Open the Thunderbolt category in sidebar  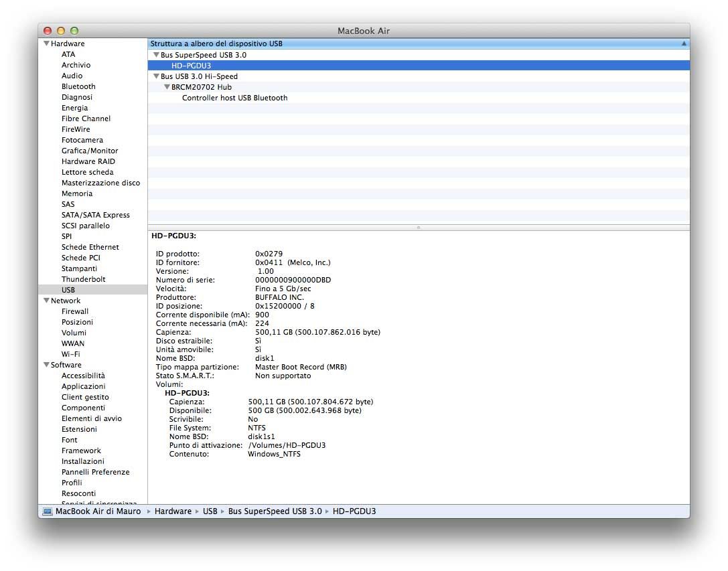(83, 279)
